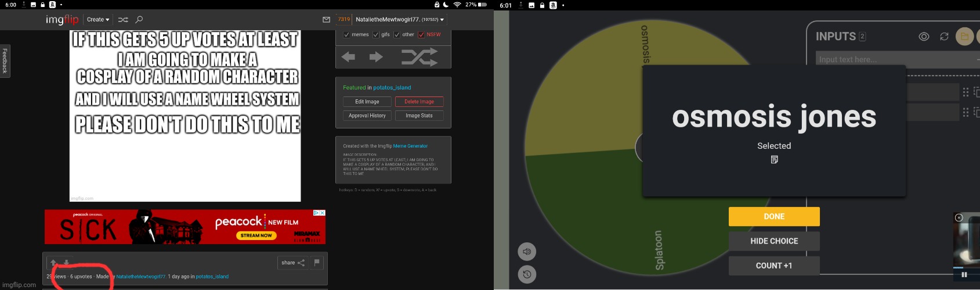
Task: Click the duplicate icon of the first input row
Action: point(977,92)
